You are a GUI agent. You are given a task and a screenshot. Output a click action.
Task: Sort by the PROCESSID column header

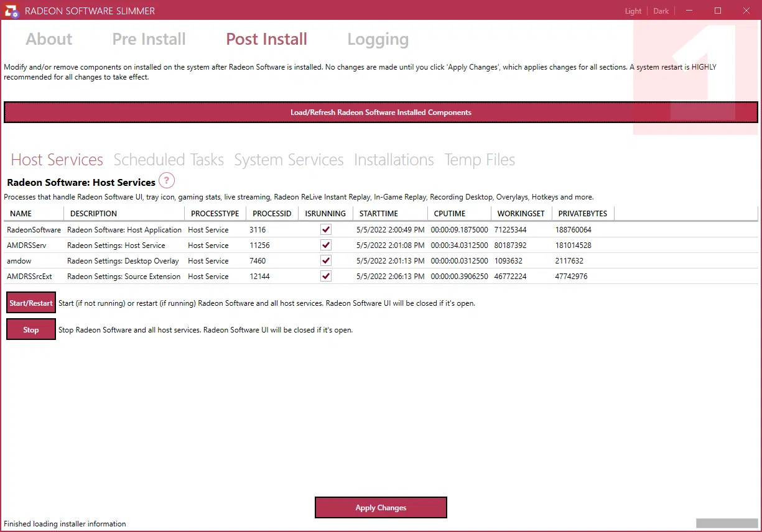[272, 213]
